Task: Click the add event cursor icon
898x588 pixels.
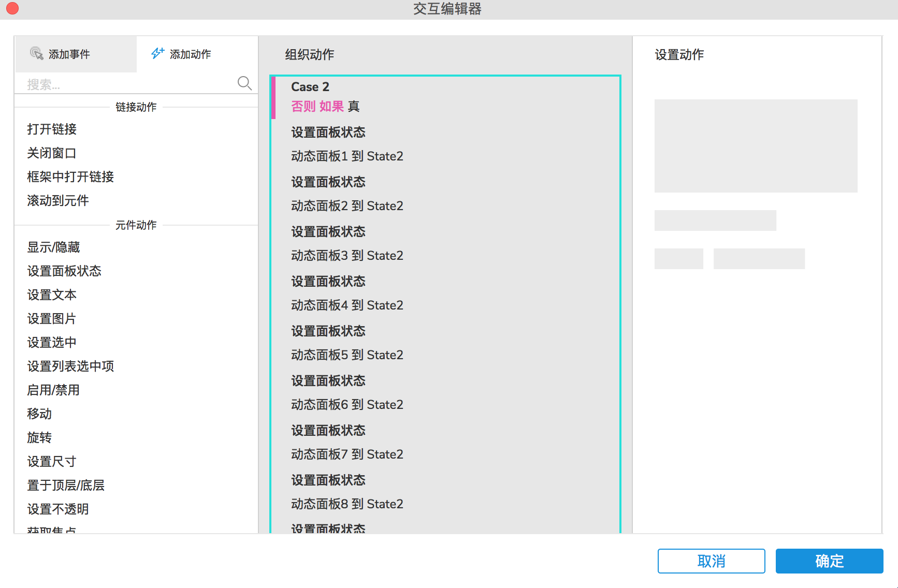Action: coord(36,53)
